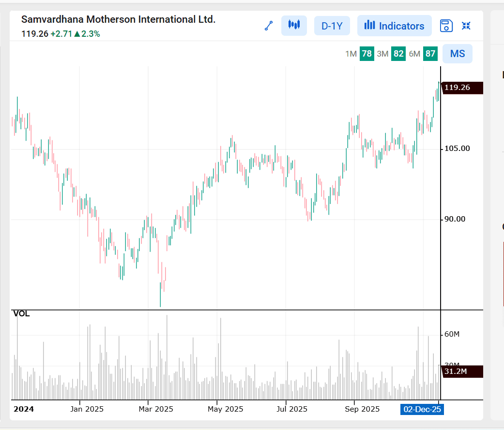Click the May 2025 time axis label
The width and height of the screenshot is (504, 430).
[225, 409]
